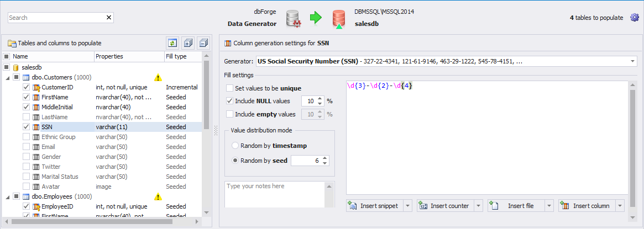
Task: Toggle the dbo.Customers table checkbox
Action: [x=16, y=77]
